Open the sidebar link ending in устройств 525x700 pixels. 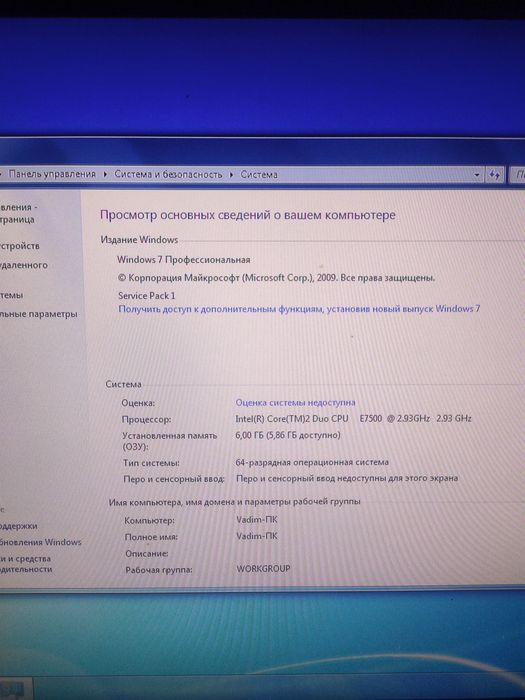pos(20,246)
